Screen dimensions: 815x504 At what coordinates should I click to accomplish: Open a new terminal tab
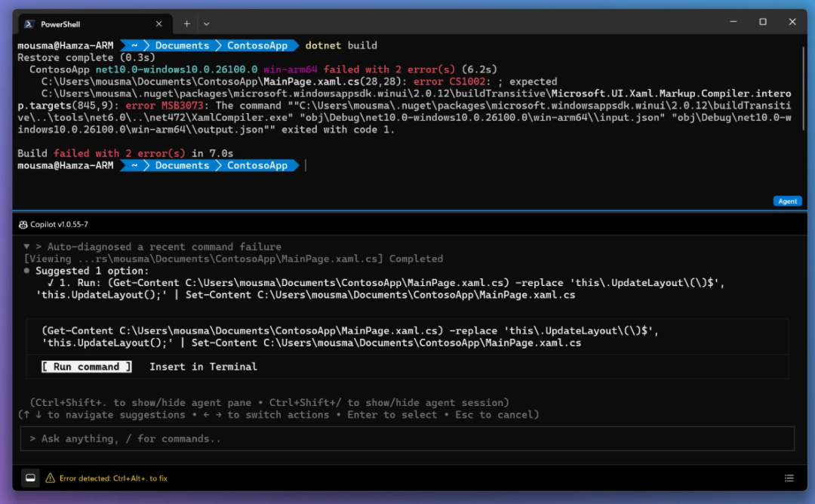click(186, 24)
